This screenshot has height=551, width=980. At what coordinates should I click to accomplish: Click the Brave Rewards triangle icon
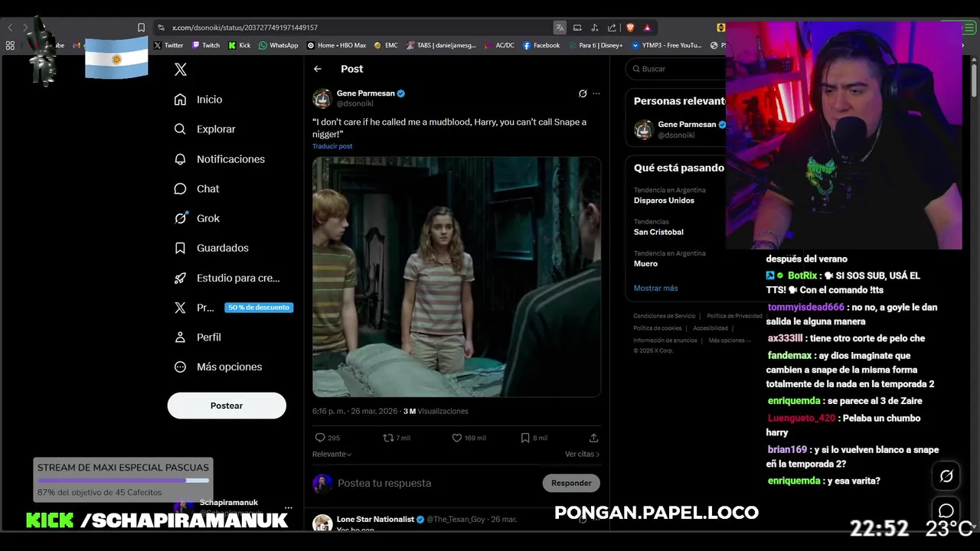[647, 28]
